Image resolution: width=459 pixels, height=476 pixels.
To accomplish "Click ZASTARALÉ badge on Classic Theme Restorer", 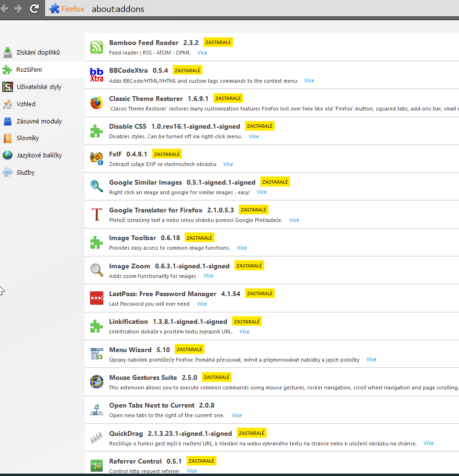I will (228, 98).
